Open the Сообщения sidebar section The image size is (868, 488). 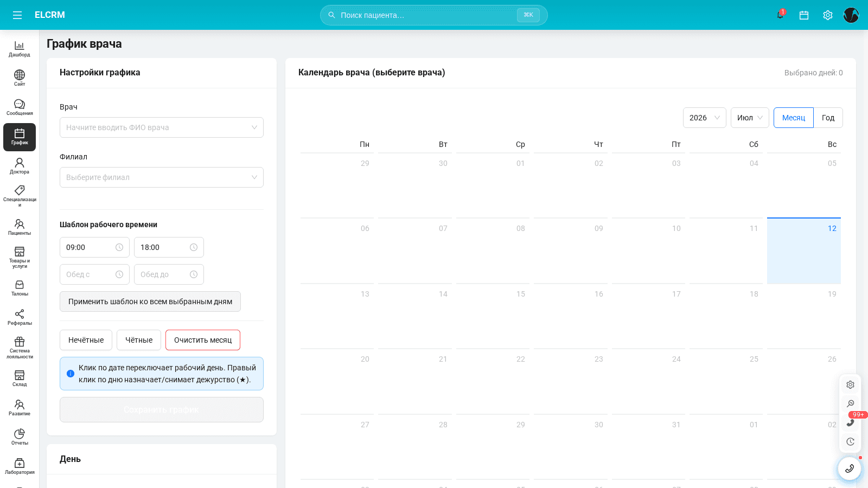tap(20, 107)
